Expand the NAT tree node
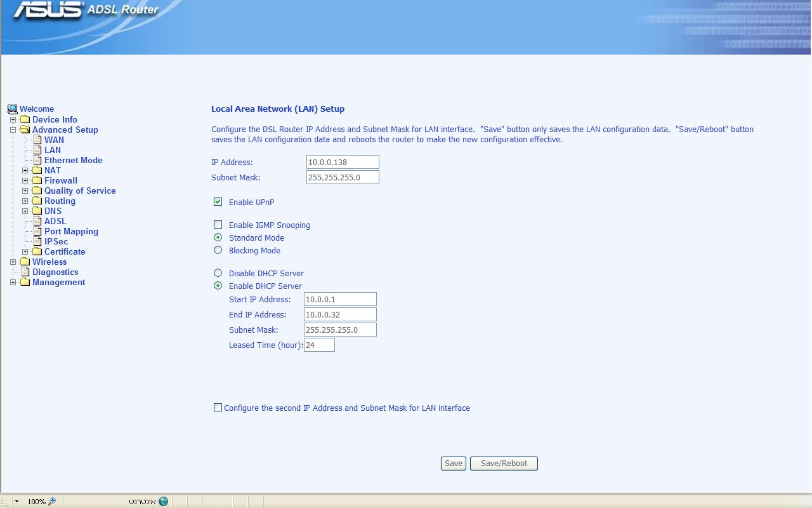The width and height of the screenshot is (812, 508). (x=25, y=170)
